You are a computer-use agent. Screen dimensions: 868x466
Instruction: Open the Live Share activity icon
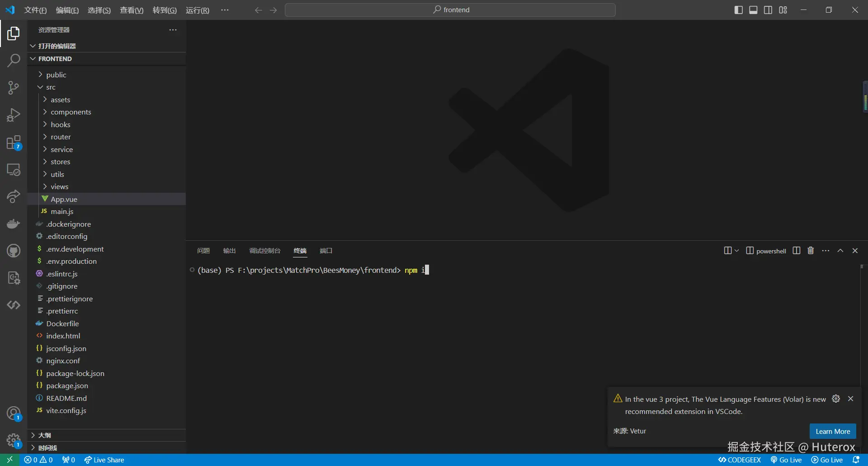(x=14, y=196)
